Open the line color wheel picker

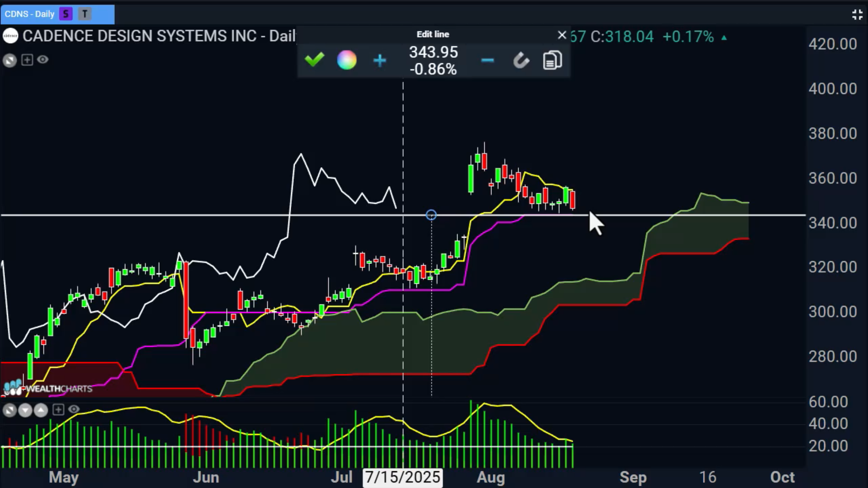[347, 60]
